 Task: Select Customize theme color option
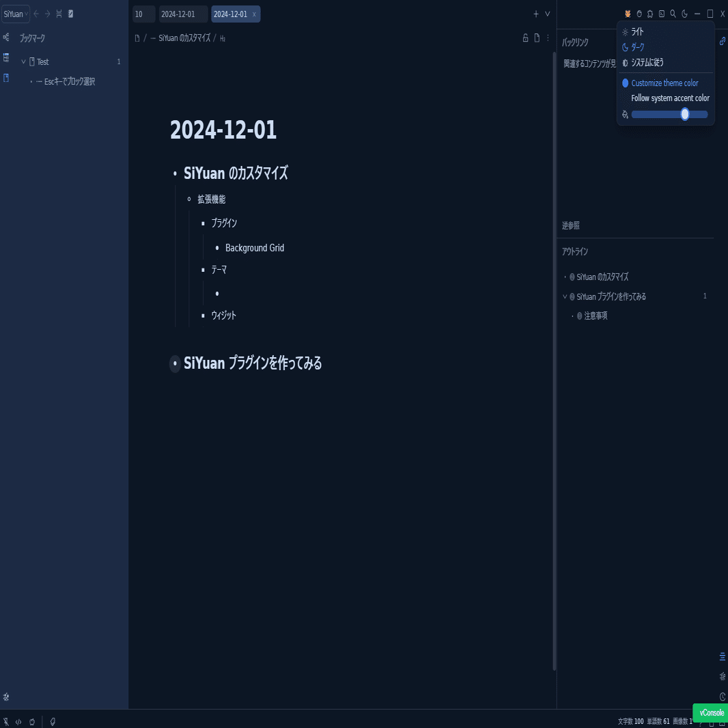[x=666, y=83]
